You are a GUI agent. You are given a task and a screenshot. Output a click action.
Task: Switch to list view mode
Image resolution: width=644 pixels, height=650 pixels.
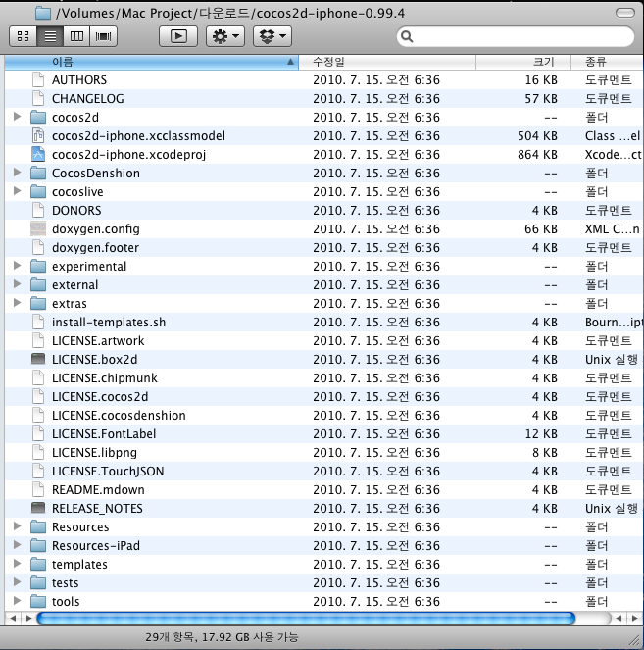(50, 36)
